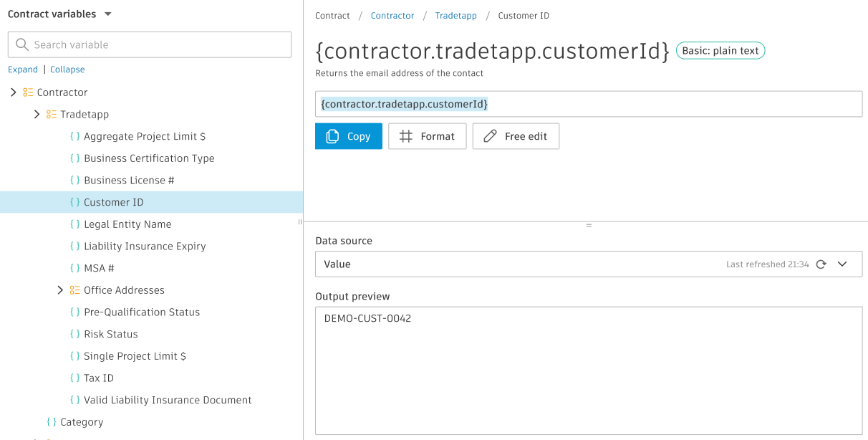The image size is (868, 440).
Task: Click the Expand link above the tree
Action: [x=22, y=69]
